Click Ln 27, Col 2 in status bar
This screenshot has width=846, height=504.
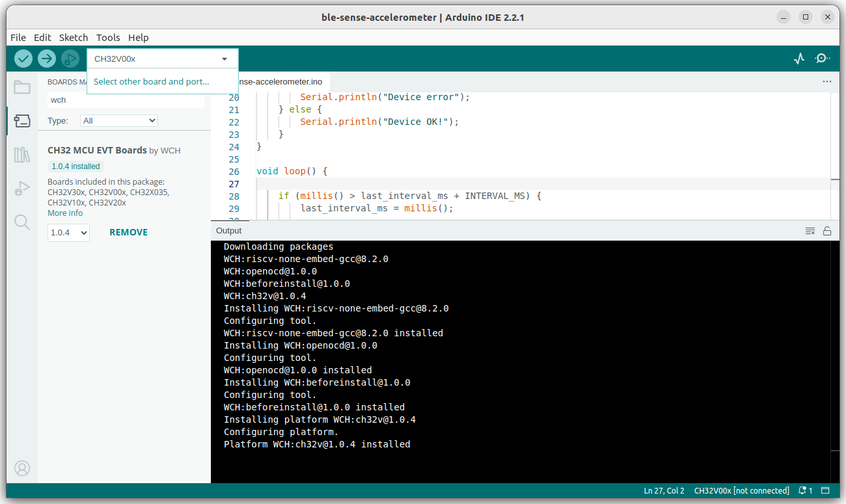pyautogui.click(x=664, y=490)
